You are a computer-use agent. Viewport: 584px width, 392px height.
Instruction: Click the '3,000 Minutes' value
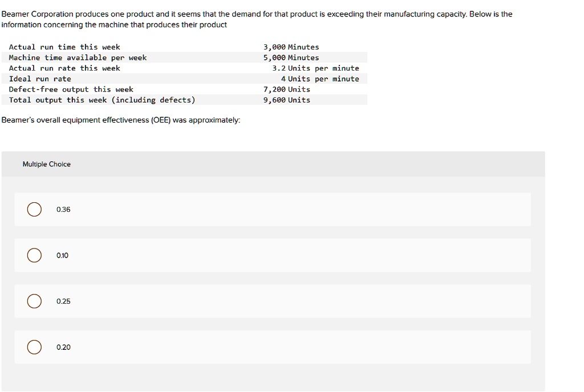[291, 47]
